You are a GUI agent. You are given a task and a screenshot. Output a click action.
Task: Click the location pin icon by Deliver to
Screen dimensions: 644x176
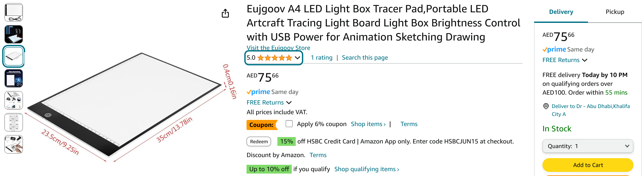click(x=546, y=106)
